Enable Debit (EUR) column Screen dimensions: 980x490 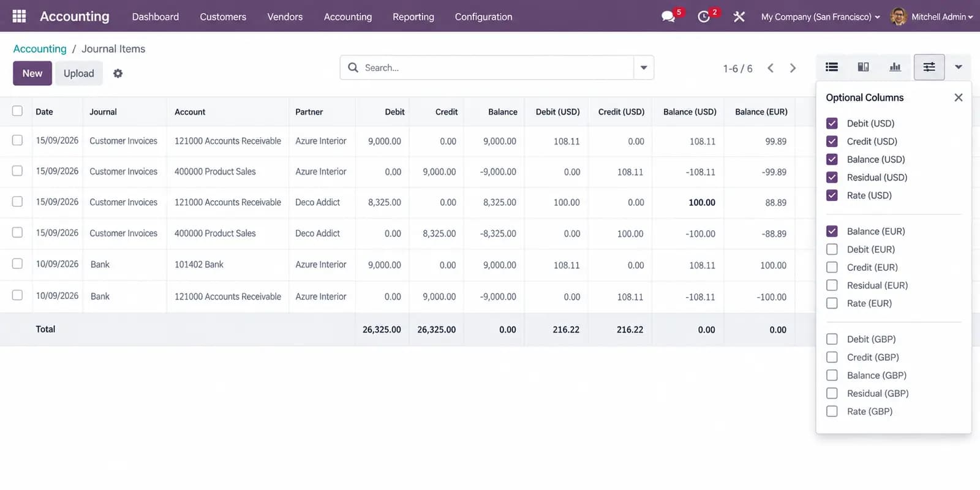tap(832, 249)
